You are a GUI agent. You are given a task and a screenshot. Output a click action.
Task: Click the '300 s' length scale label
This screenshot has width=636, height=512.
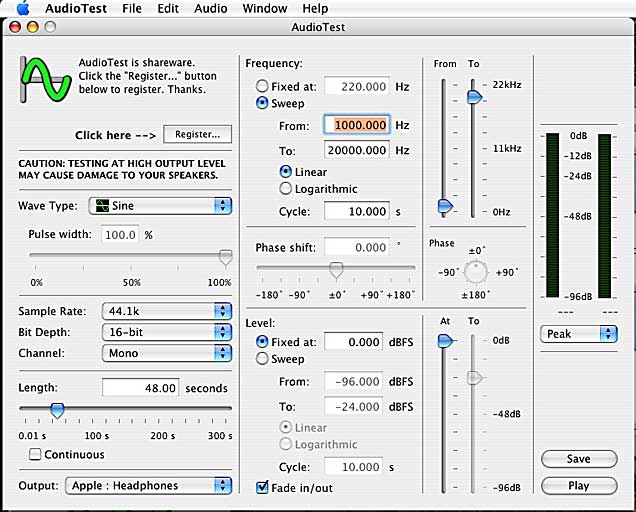click(x=220, y=436)
